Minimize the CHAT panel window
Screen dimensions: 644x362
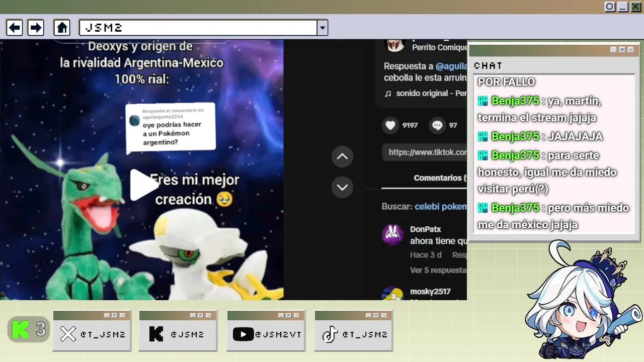613,50
